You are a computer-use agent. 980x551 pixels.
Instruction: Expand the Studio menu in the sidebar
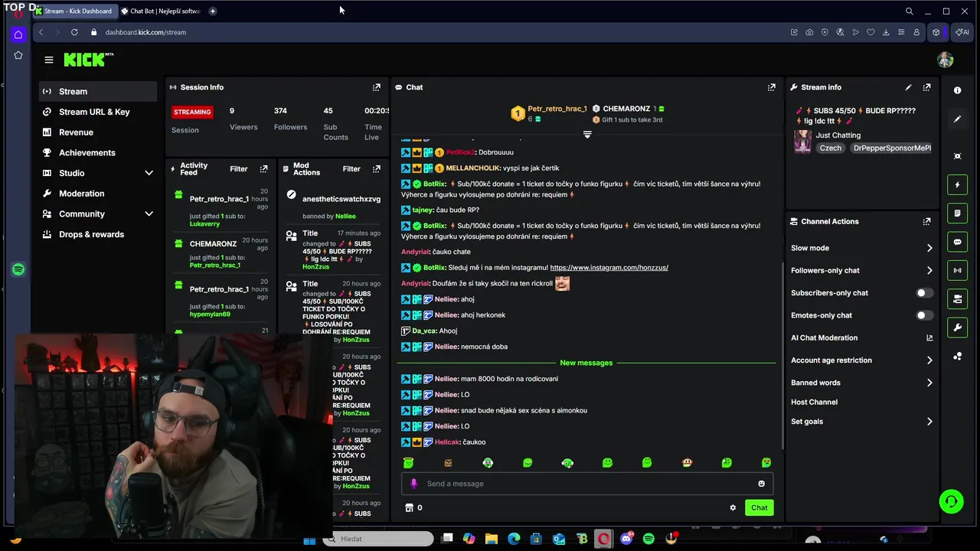[x=149, y=173]
